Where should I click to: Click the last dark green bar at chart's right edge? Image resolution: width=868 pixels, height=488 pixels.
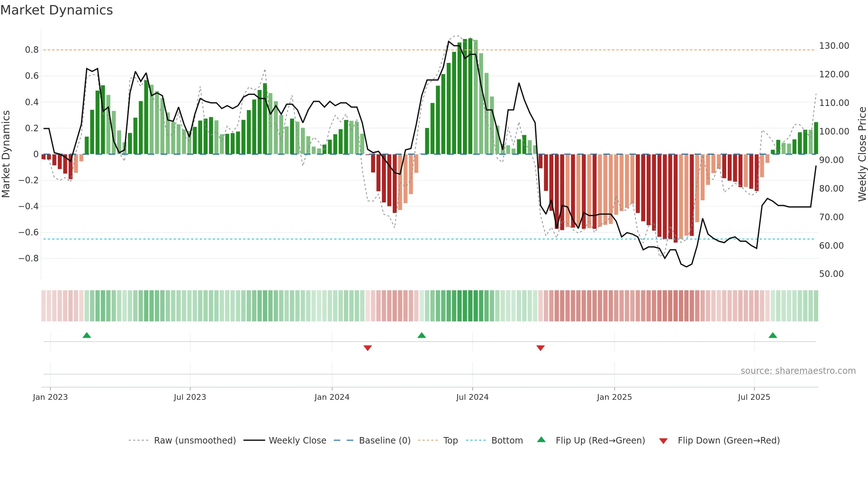tap(816, 138)
